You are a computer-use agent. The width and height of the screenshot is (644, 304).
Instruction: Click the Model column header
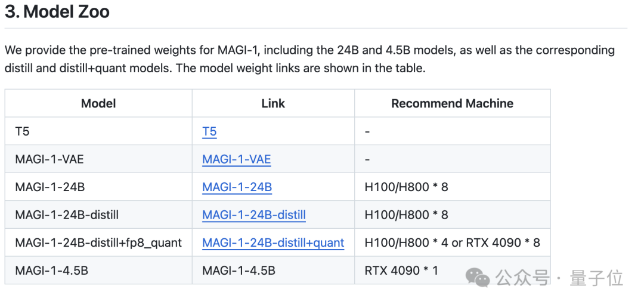[98, 103]
